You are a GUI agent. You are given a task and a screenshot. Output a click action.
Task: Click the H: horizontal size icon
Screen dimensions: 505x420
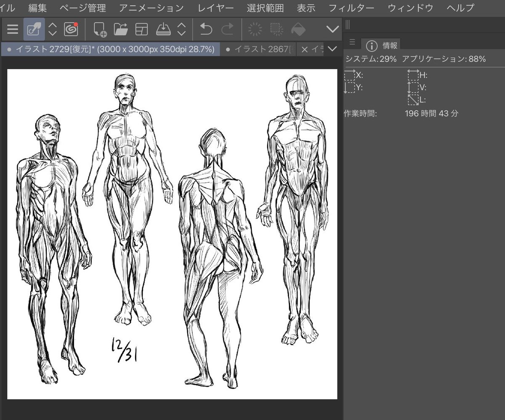point(413,75)
